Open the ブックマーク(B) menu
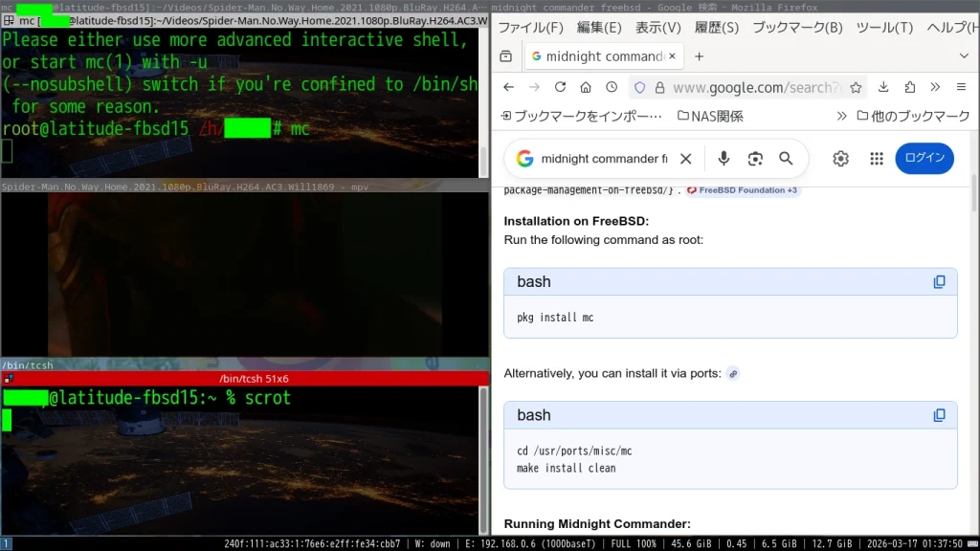This screenshot has height=551, width=980. [x=796, y=28]
